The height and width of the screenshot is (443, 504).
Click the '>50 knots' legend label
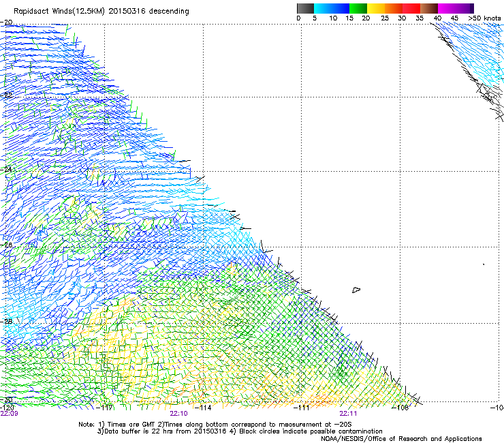[x=485, y=18]
